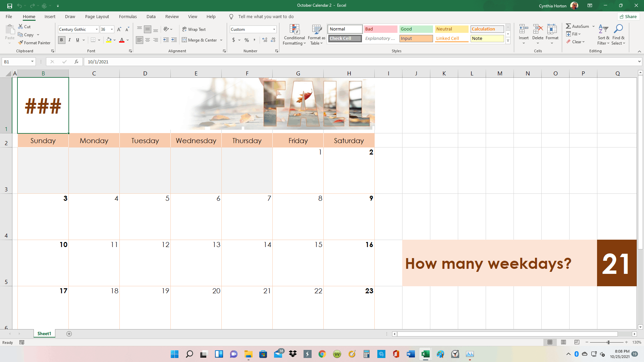Click the Formulas menu tab
Image resolution: width=644 pixels, height=362 pixels.
(128, 17)
